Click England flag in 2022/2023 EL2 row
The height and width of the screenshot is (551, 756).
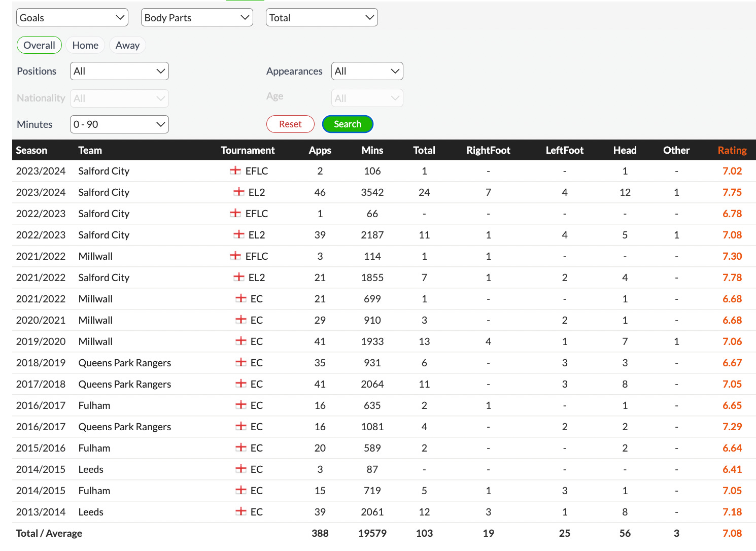[x=239, y=234]
